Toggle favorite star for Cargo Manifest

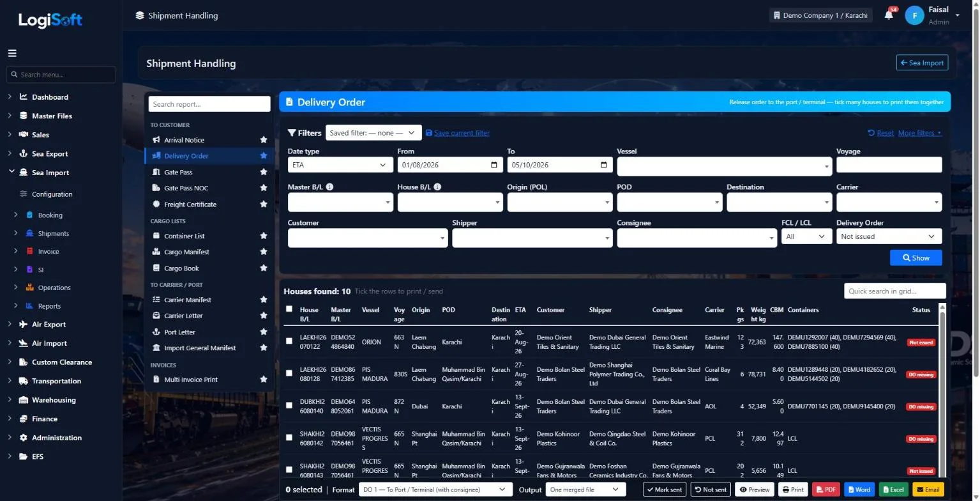point(263,252)
